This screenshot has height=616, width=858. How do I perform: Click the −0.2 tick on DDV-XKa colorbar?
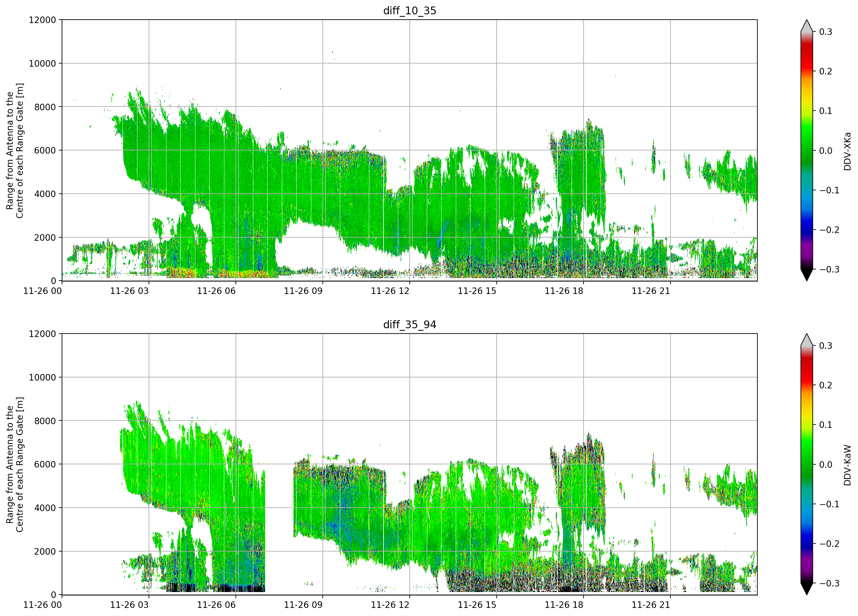[x=829, y=230]
